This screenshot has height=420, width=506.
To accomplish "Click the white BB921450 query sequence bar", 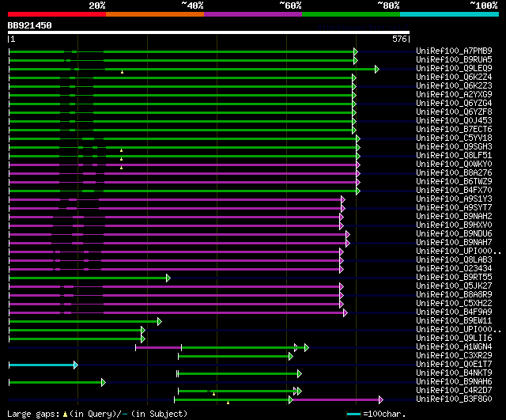I will coord(209,32).
